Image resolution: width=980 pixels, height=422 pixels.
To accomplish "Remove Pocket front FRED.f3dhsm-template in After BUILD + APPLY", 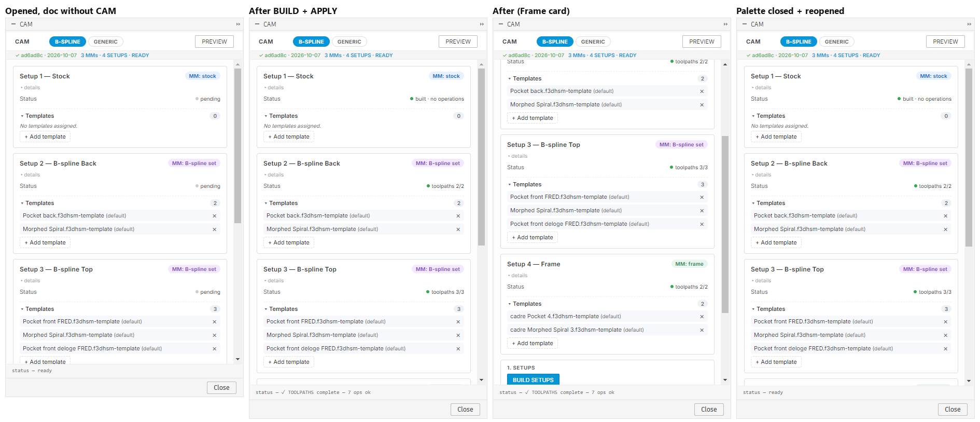I will point(458,322).
